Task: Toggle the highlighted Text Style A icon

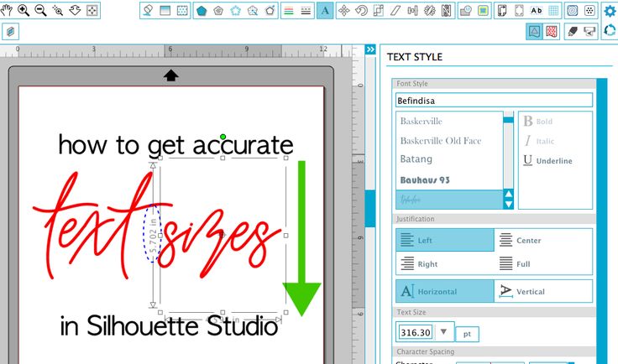Action: [325, 11]
